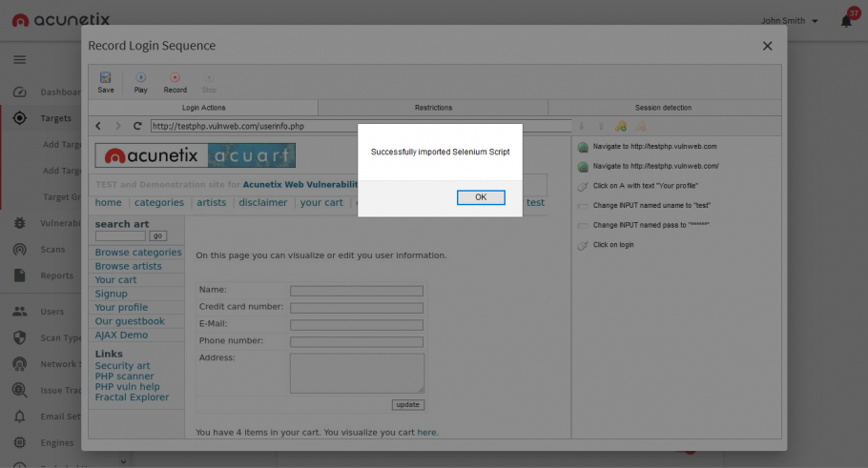Open Dashboard icon in Acunetix sidebar

tap(20, 92)
